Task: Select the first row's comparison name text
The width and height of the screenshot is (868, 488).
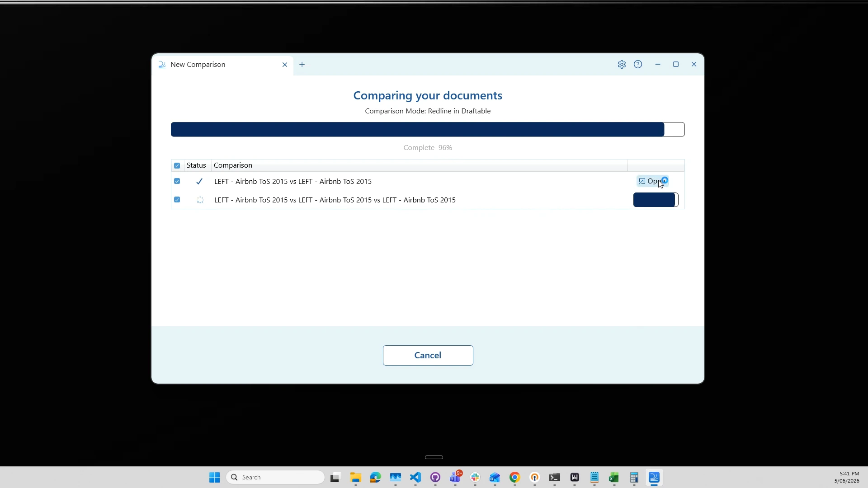Action: tap(293, 181)
